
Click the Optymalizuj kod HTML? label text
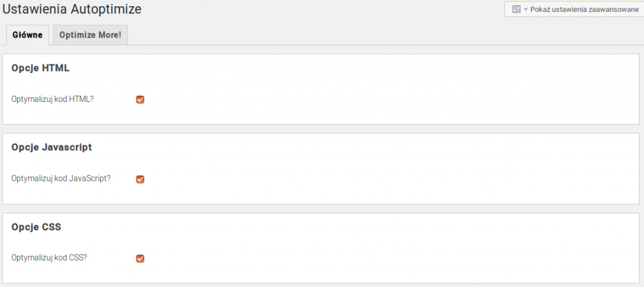(x=53, y=99)
